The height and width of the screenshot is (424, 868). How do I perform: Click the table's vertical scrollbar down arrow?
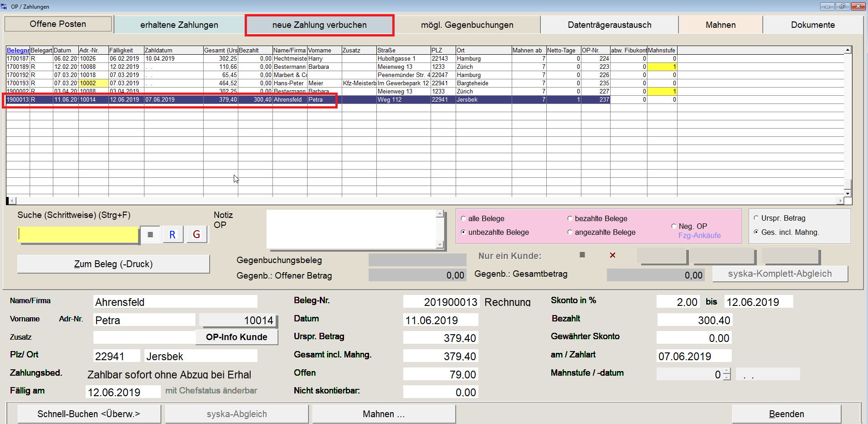[x=847, y=194]
